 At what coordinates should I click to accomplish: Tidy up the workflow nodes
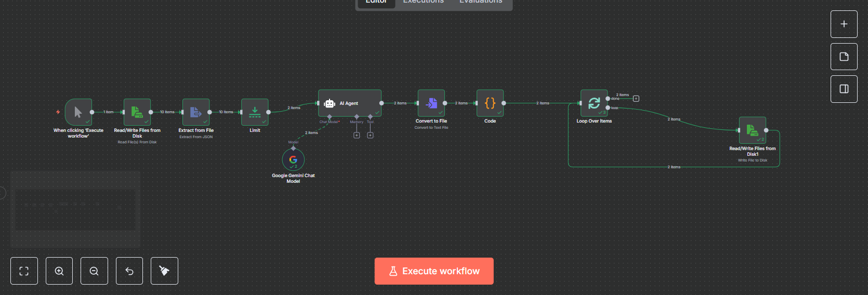click(x=164, y=271)
